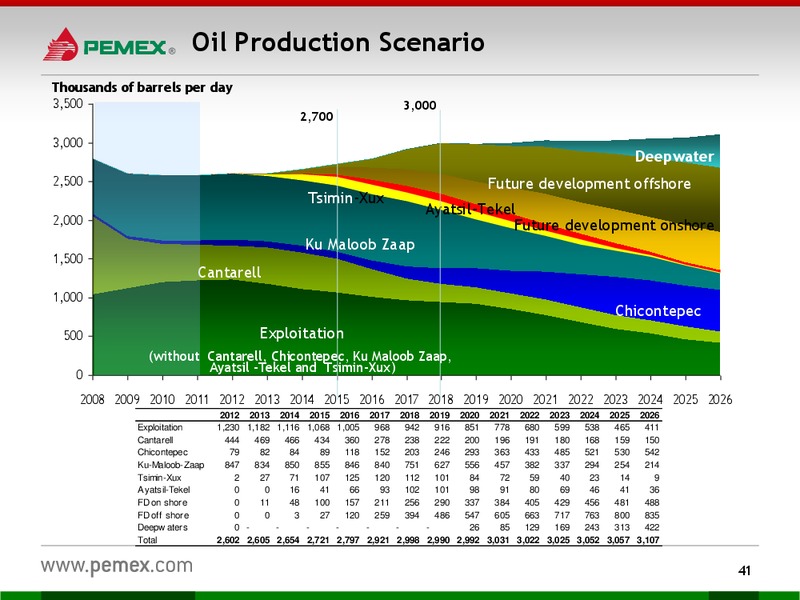The height and width of the screenshot is (600, 800).
Task: Click the 'Exploitation' chart label
Action: click(x=302, y=333)
